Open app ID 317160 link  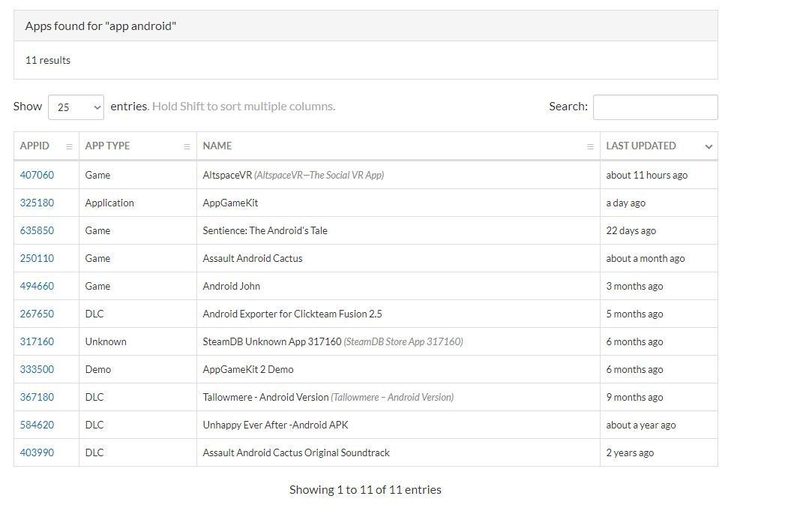point(37,341)
